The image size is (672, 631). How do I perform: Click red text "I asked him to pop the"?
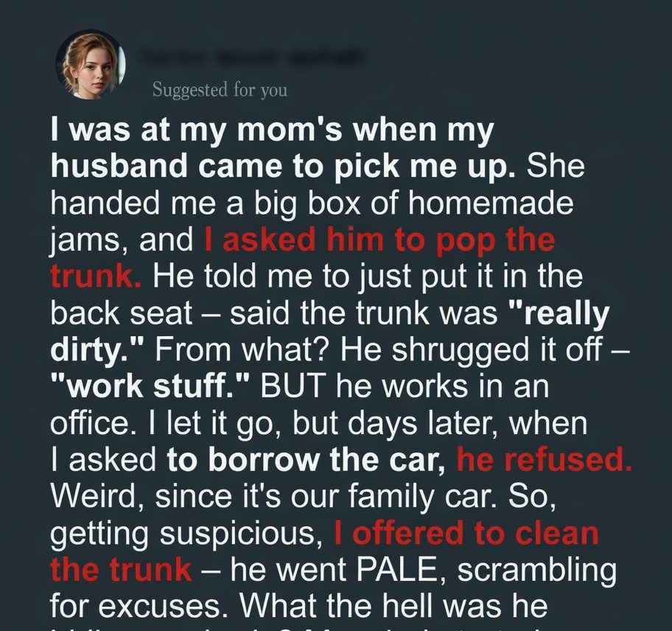pyautogui.click(x=378, y=240)
